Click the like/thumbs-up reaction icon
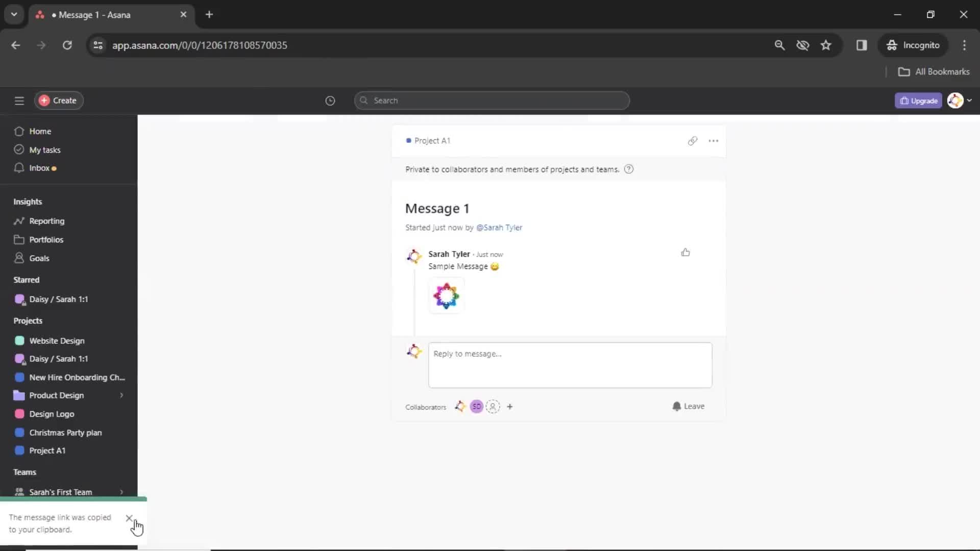Viewport: 980px width, 551px height. [x=685, y=253]
